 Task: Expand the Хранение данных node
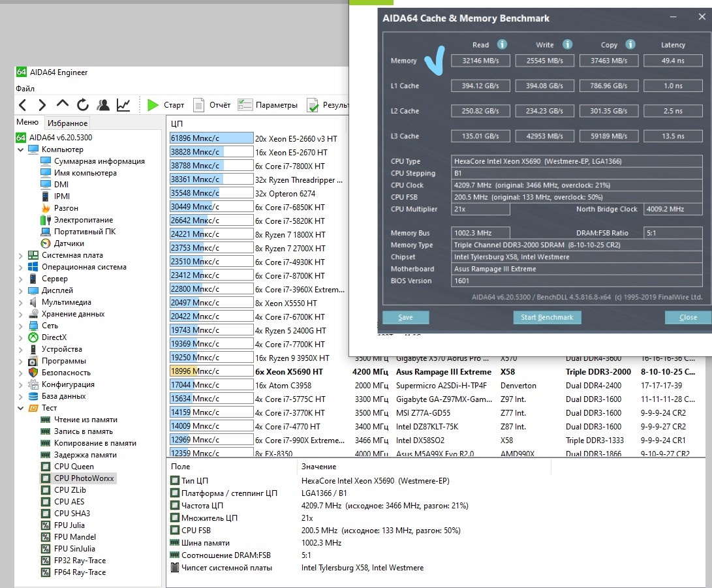pyautogui.click(x=20, y=314)
